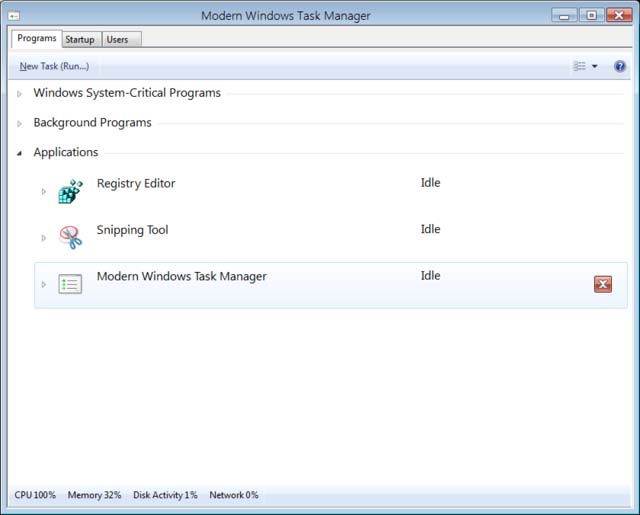The image size is (640, 515).
Task: Switch to the Startup tab
Action: pyautogui.click(x=80, y=39)
